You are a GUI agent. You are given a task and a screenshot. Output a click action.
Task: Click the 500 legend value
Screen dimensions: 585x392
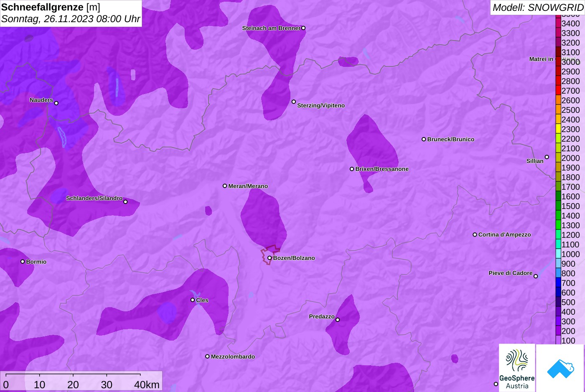[x=568, y=302]
